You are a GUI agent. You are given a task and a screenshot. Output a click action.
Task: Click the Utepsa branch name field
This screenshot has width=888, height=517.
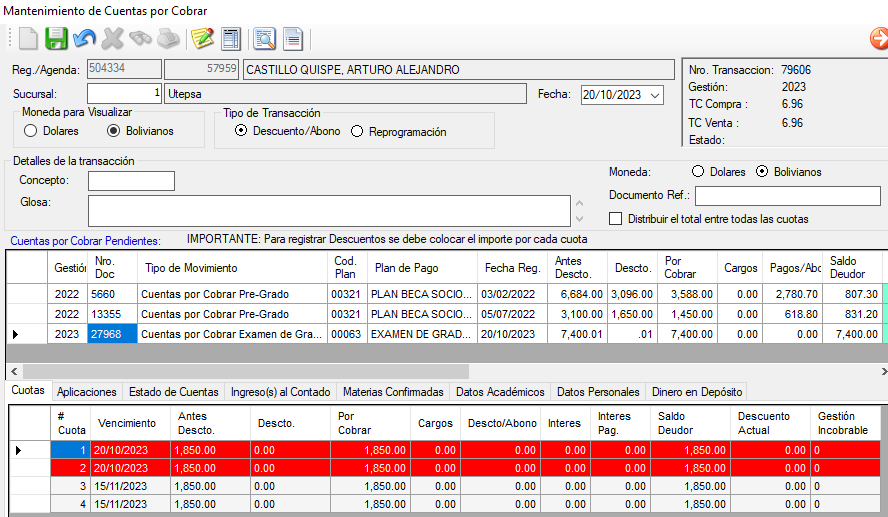pos(345,94)
